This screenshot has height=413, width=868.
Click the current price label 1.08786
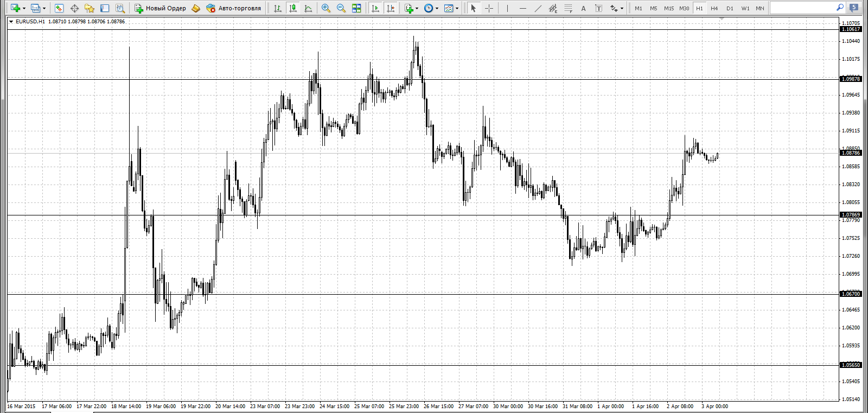pyautogui.click(x=851, y=153)
